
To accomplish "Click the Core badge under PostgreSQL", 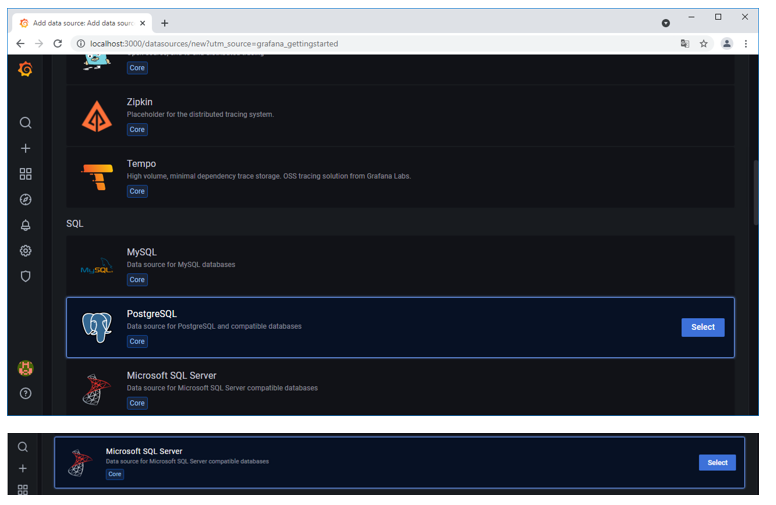I will tap(137, 342).
